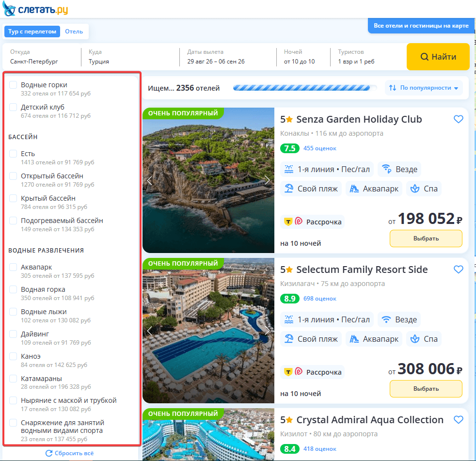Click the magnifier icon in Найти button
The height and width of the screenshot is (461, 476).
[x=425, y=57]
